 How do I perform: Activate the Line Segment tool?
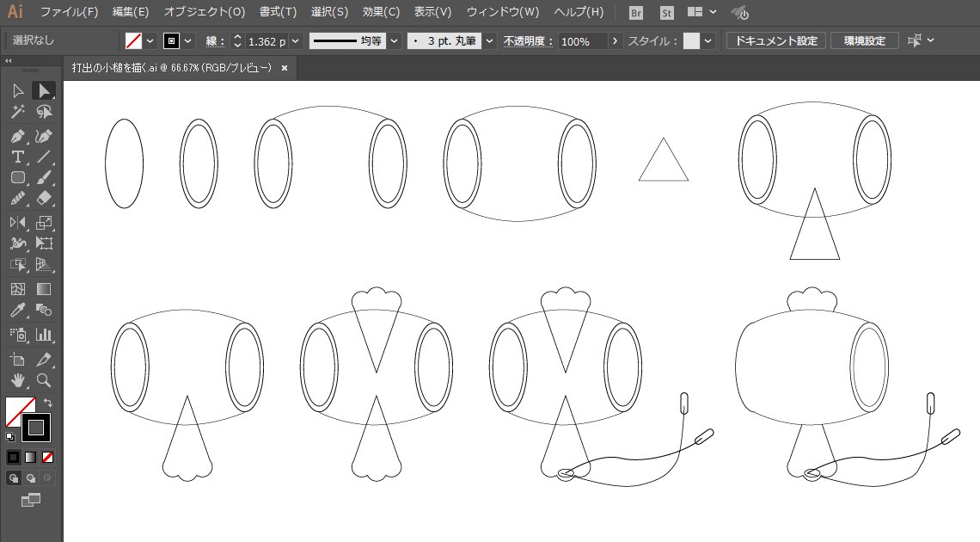43,157
